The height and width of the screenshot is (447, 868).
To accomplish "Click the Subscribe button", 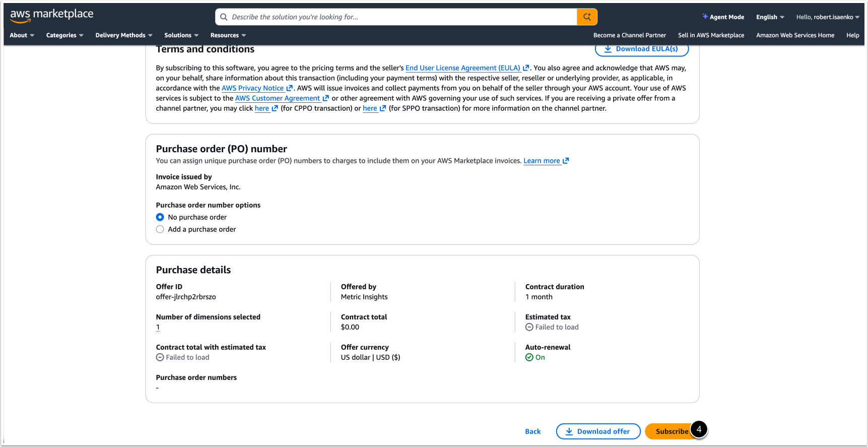I will pos(671,431).
